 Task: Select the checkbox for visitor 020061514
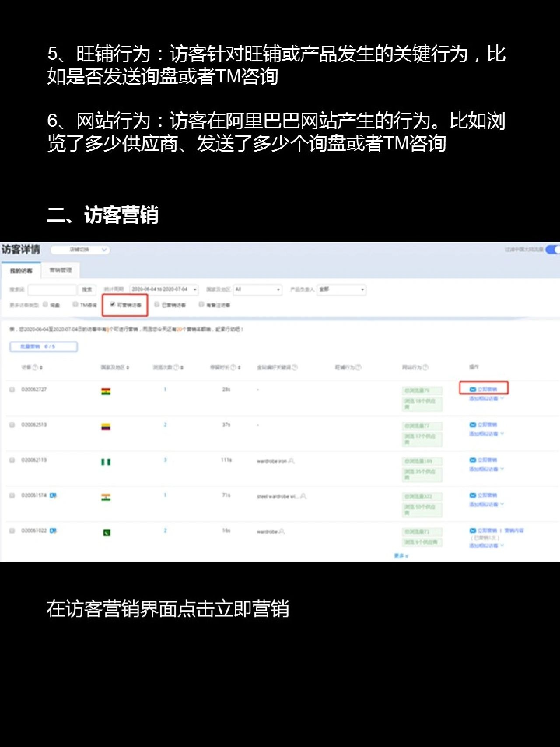pos(12,495)
